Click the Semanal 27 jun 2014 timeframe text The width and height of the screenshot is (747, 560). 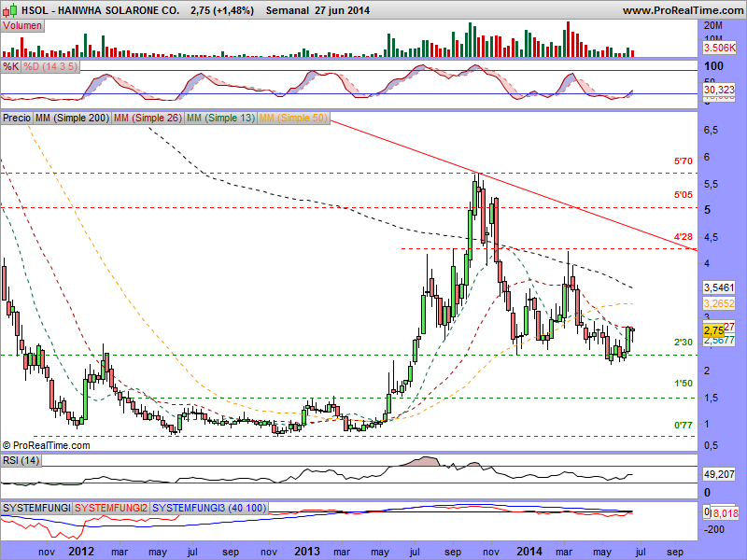coord(317,10)
